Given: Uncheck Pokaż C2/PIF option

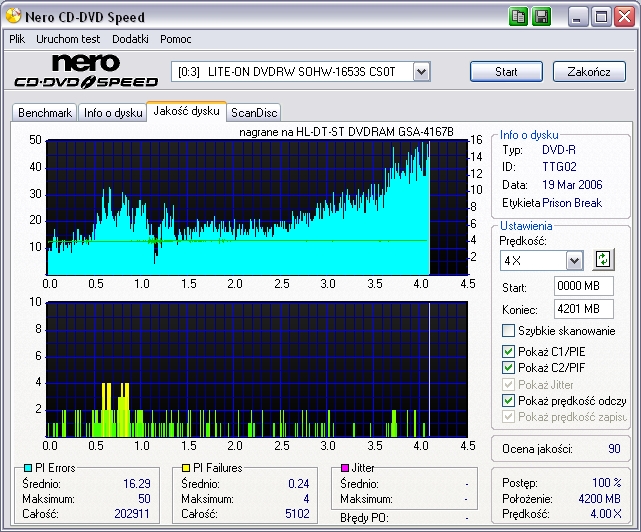Looking at the screenshot, I should [508, 367].
